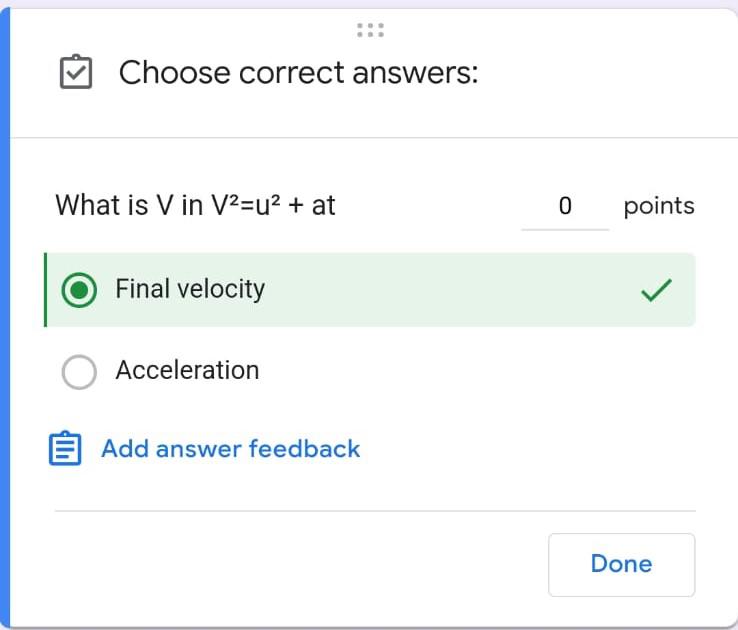
Task: Click empty space right of Acceleration option
Action: (x=480, y=371)
